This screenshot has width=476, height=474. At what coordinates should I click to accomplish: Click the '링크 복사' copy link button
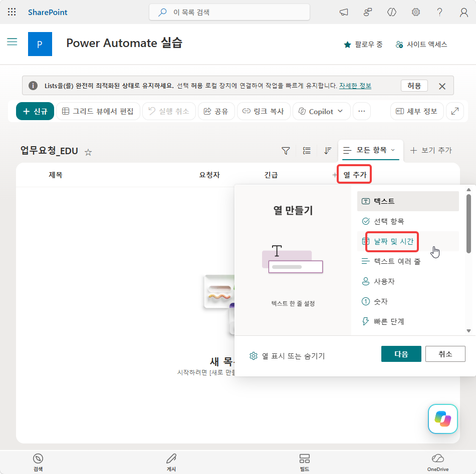(264, 111)
